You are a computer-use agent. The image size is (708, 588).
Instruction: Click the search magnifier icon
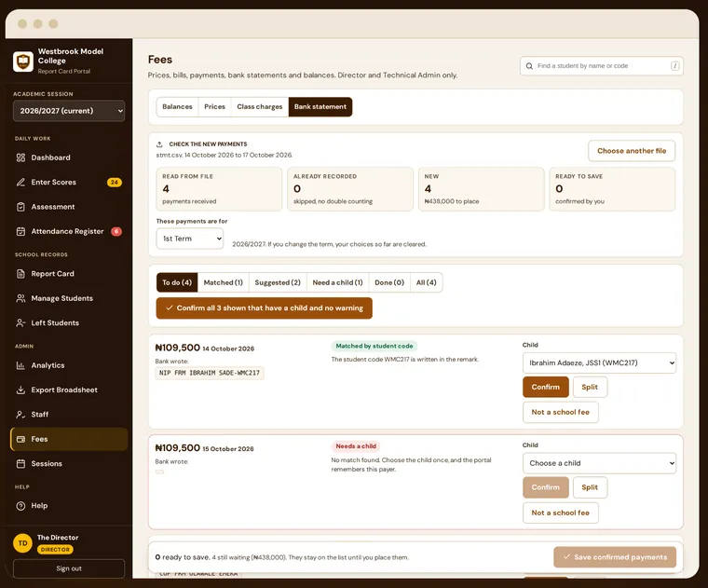[529, 66]
